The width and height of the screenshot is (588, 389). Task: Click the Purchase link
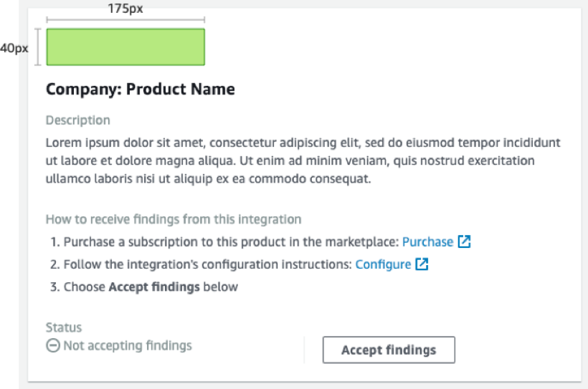tap(427, 242)
